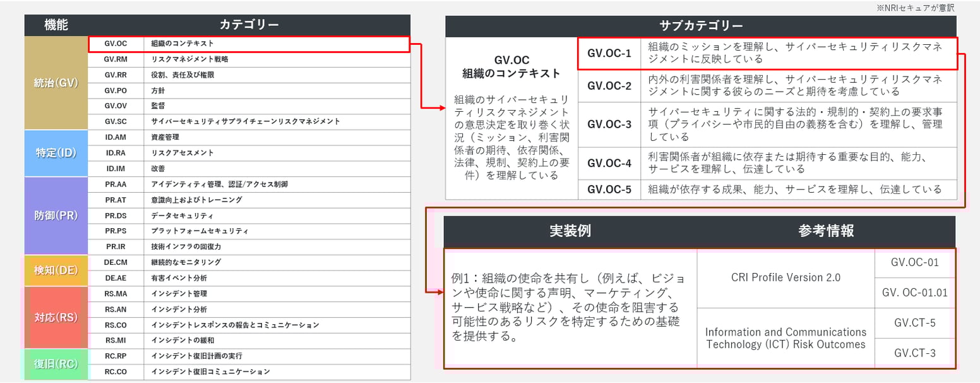980x383 pixels.
Task: Select the 資産管理 category text
Action: coord(165,137)
